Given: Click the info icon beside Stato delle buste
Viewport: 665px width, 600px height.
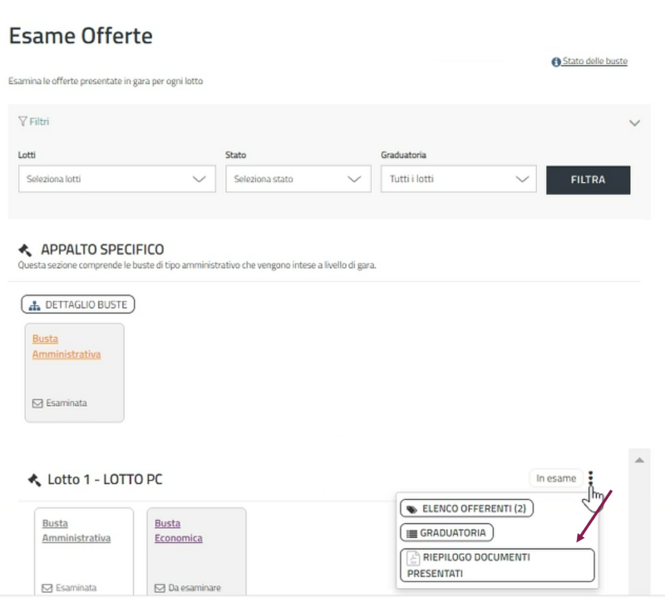Looking at the screenshot, I should point(556,62).
